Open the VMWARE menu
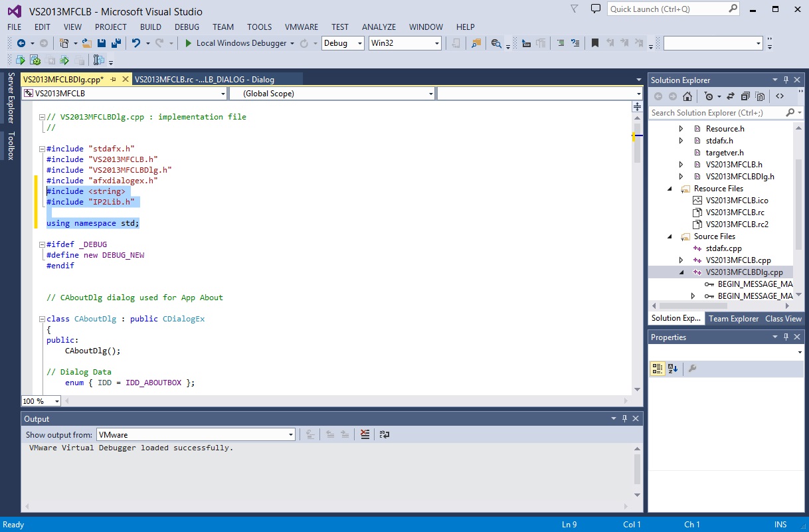The image size is (809, 532). 302,27
